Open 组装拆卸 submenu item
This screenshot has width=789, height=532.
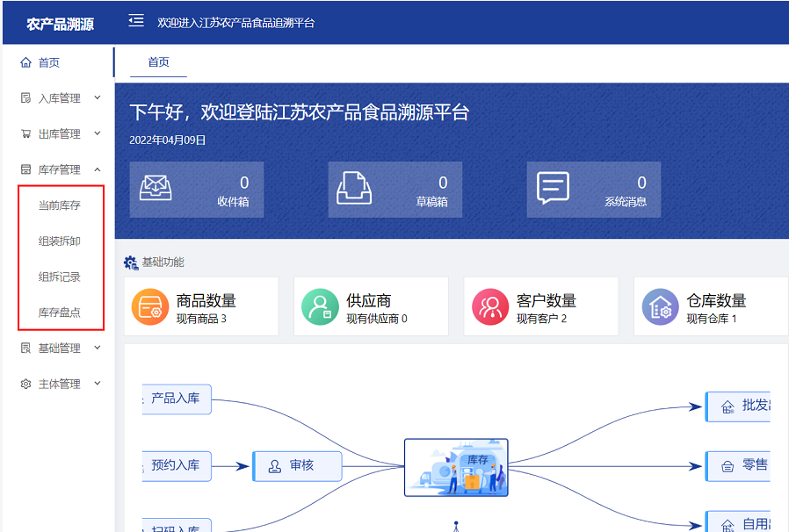click(60, 241)
